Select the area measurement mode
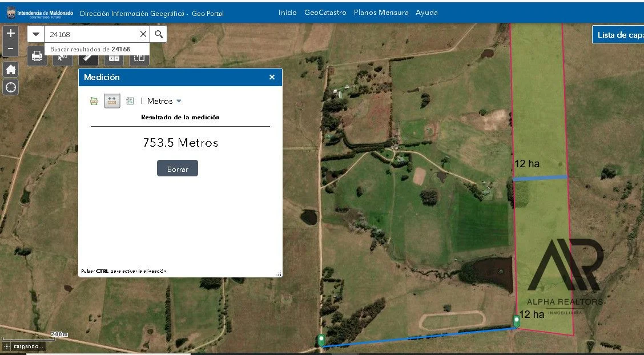The image size is (644, 355). pos(94,101)
